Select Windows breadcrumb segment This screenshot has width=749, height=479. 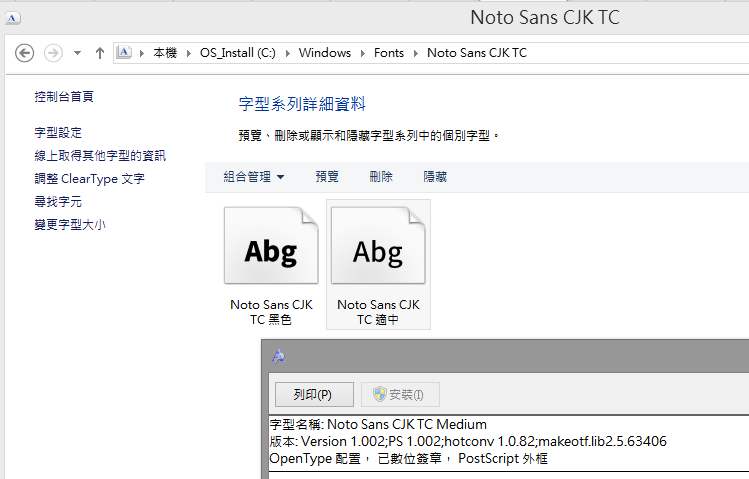coord(325,53)
